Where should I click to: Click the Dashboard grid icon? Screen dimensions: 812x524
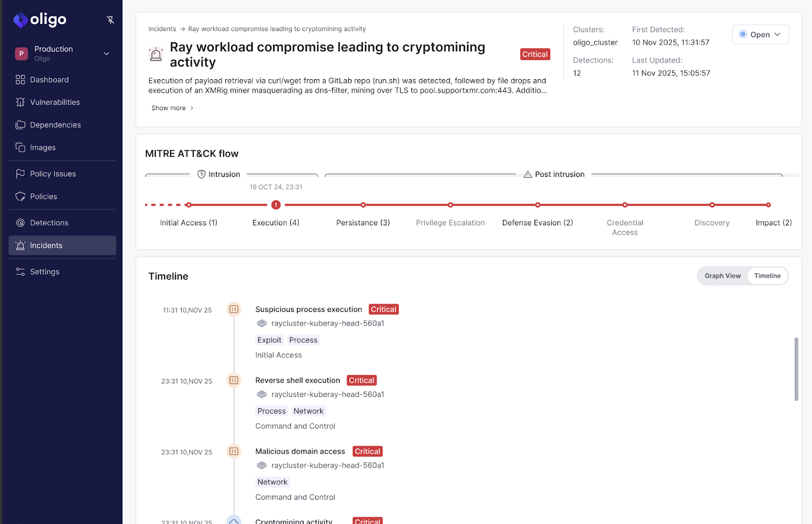20,80
